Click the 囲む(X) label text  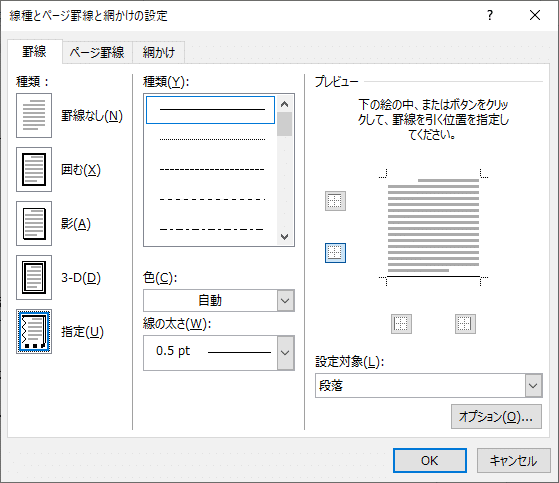(x=81, y=170)
